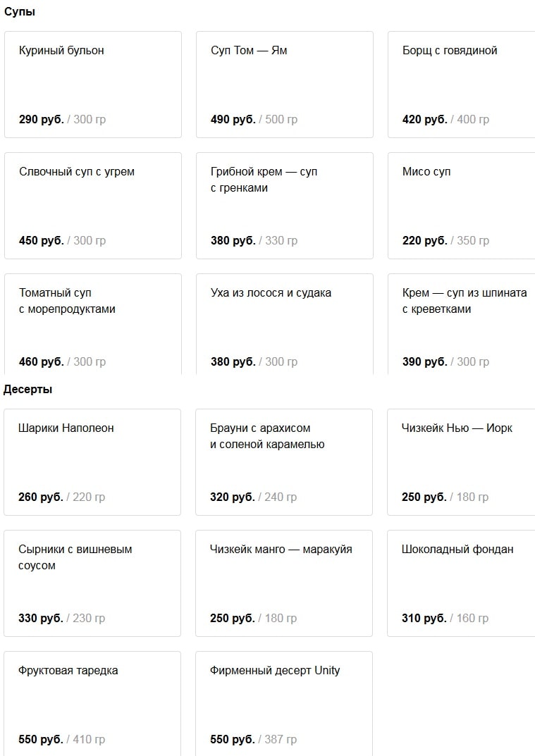The width and height of the screenshot is (535, 756).
Task: Click the Десерты section heading
Action: [28, 390]
